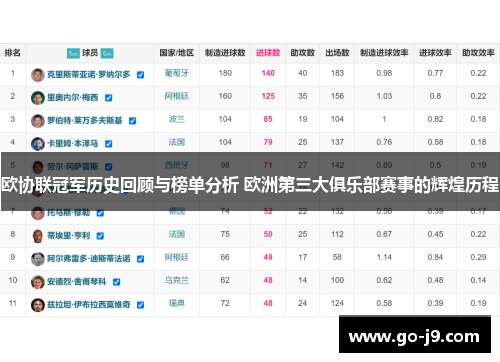Click 乌克兰 country link
This screenshot has height=362, width=500.
177,280
